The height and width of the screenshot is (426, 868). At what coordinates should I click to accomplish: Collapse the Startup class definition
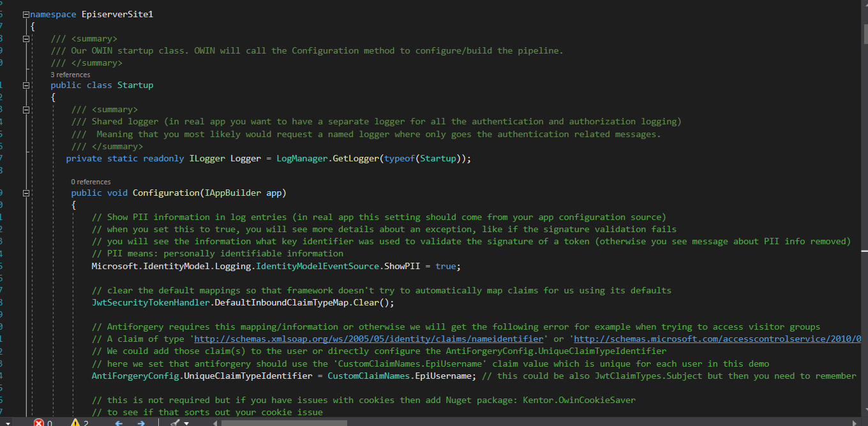pos(26,85)
